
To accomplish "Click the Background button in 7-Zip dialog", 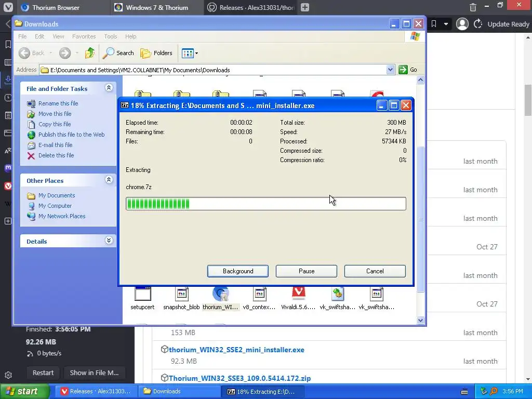I will click(238, 271).
